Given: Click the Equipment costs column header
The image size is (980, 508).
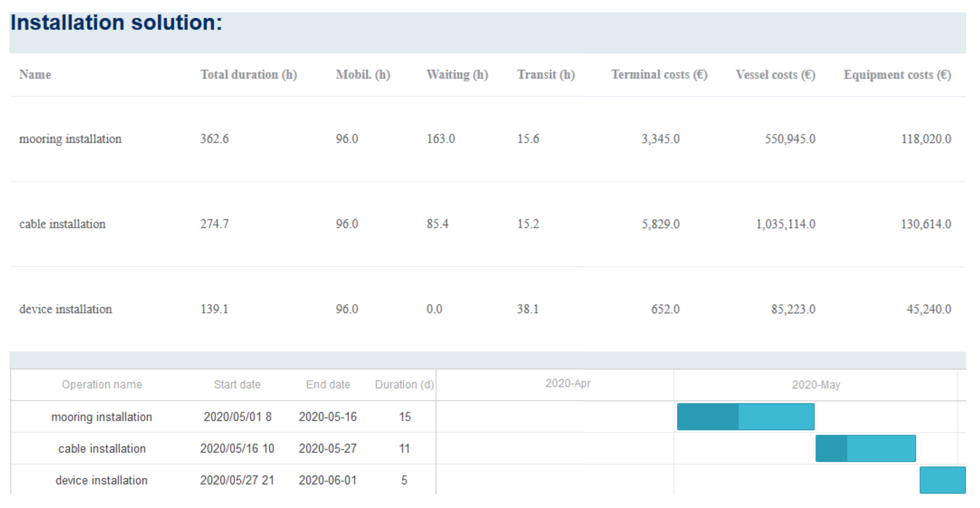Looking at the screenshot, I should click(897, 74).
